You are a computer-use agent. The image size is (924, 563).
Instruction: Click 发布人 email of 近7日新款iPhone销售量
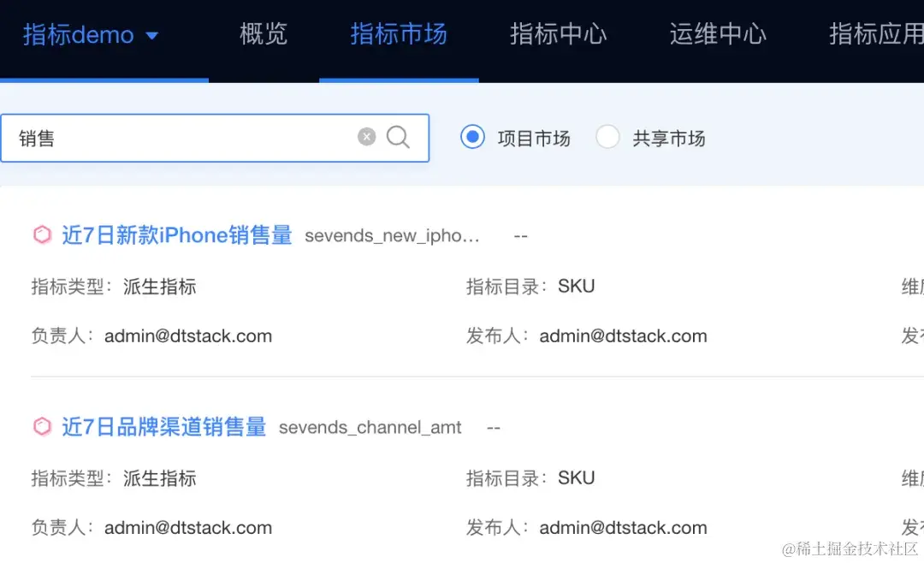[x=623, y=336]
